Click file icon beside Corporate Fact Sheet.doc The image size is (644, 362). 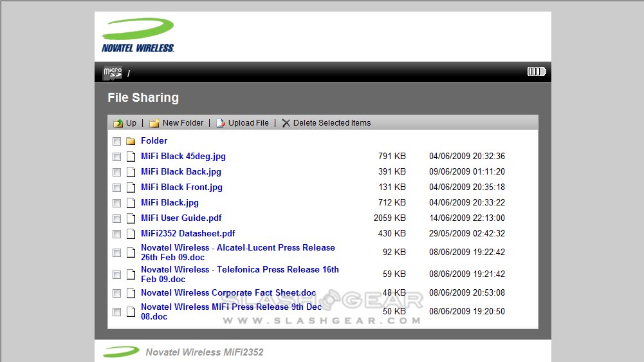[x=131, y=293]
